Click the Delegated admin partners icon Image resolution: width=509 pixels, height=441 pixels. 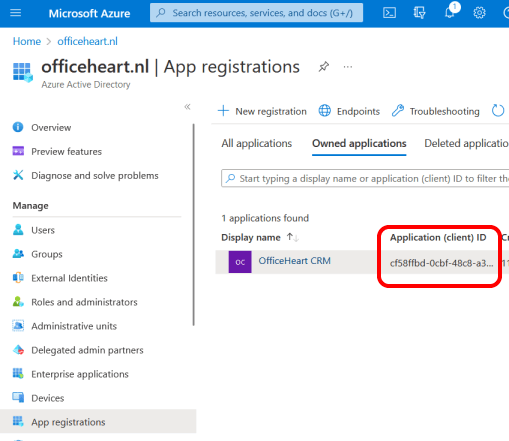[x=18, y=350]
